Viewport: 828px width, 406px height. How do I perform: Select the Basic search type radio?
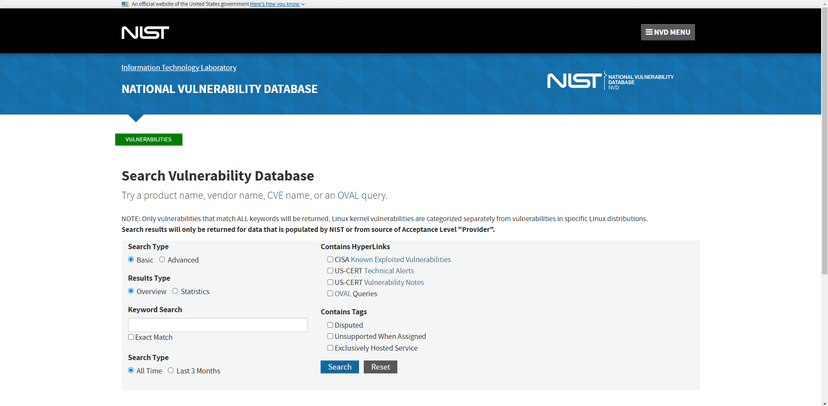(131, 259)
